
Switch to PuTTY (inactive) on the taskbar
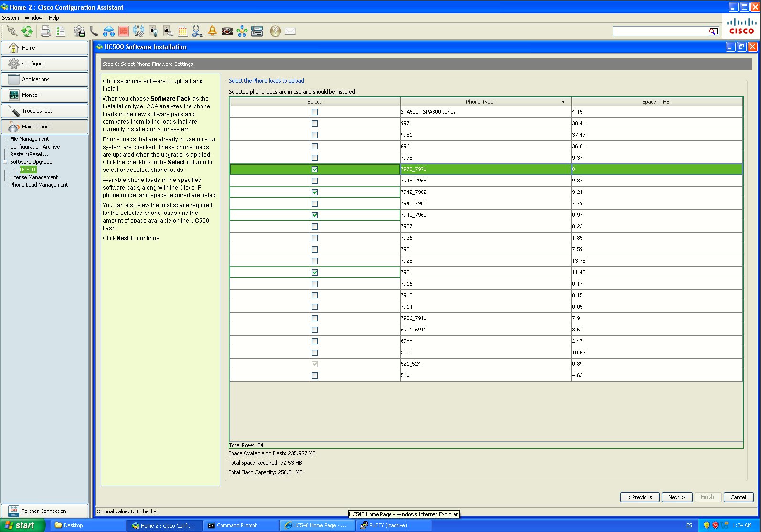click(x=393, y=525)
